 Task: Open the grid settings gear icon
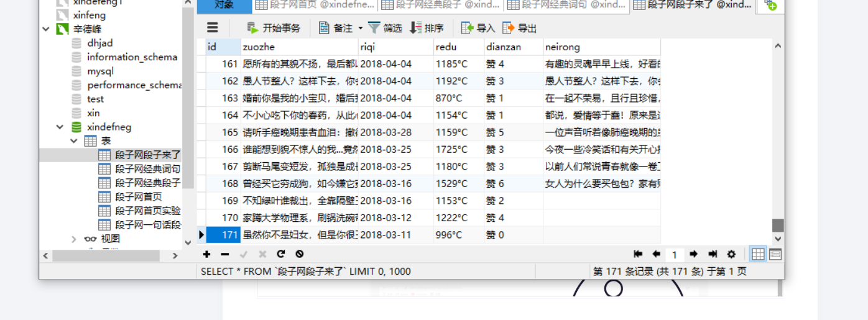click(x=731, y=254)
